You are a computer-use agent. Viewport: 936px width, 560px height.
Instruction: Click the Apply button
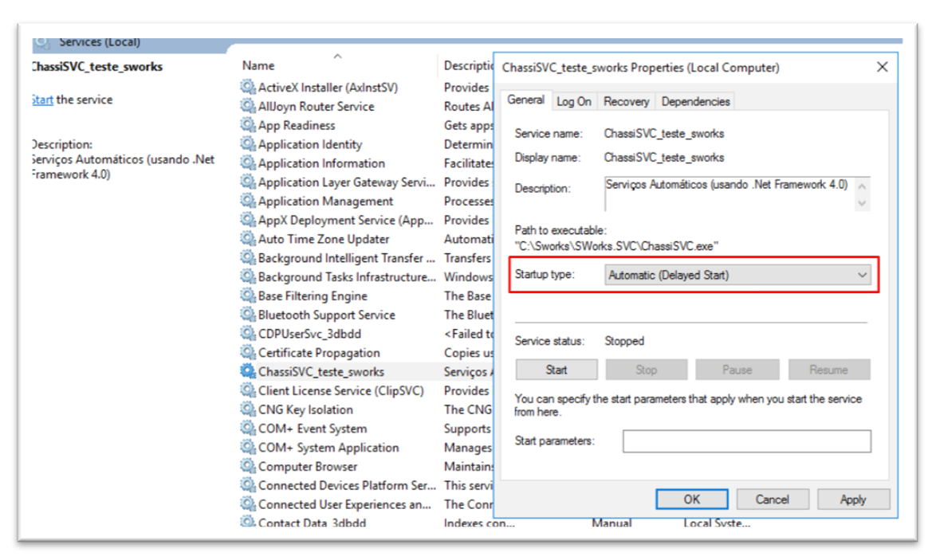coord(852,499)
